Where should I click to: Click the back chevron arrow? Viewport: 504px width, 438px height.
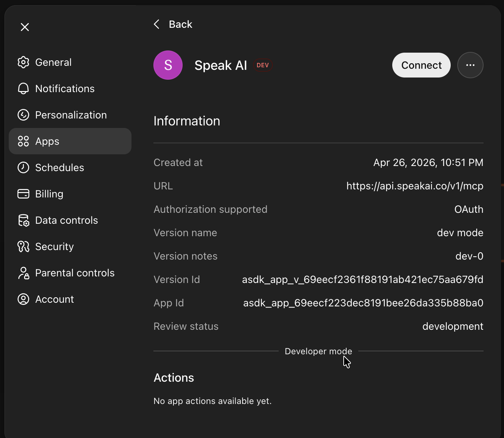(157, 24)
